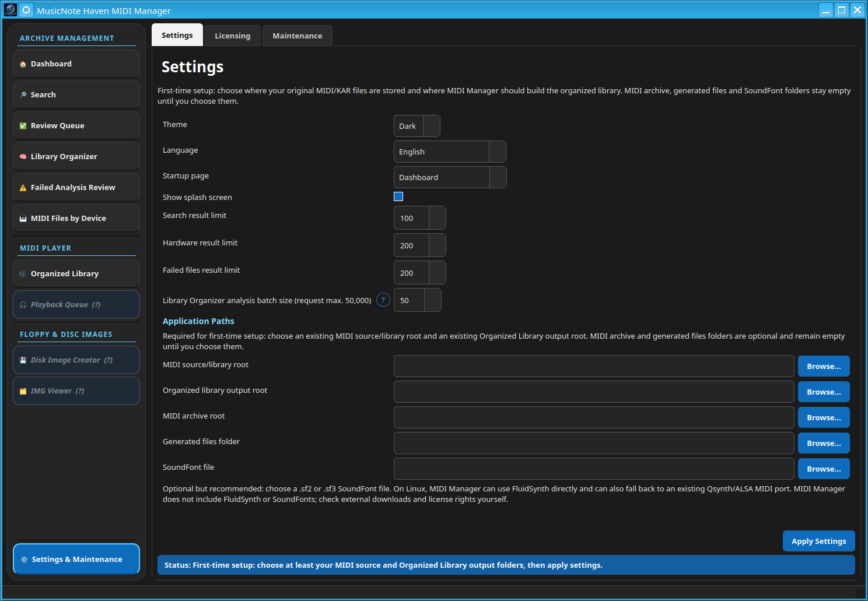Click the Failed files result limit value field
This screenshot has width=868, height=601.
pyautogui.click(x=412, y=273)
